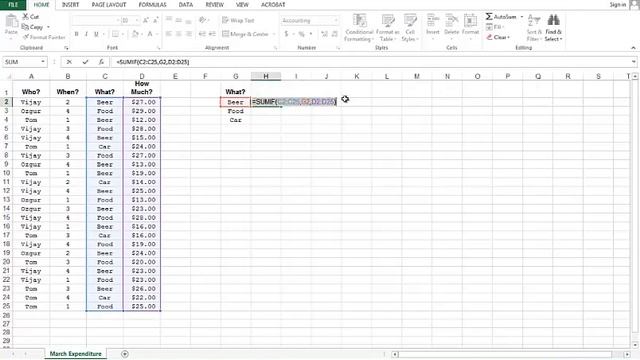This screenshot has height=360, width=640.
Task: Select column H header
Action: tap(266, 76)
